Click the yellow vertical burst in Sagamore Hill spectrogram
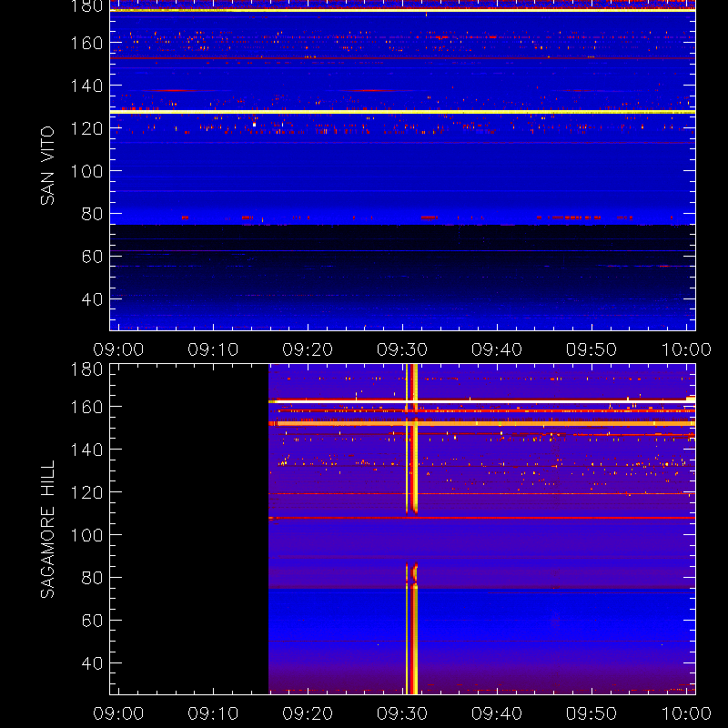Viewport: 728px width, 728px height. coord(412,530)
